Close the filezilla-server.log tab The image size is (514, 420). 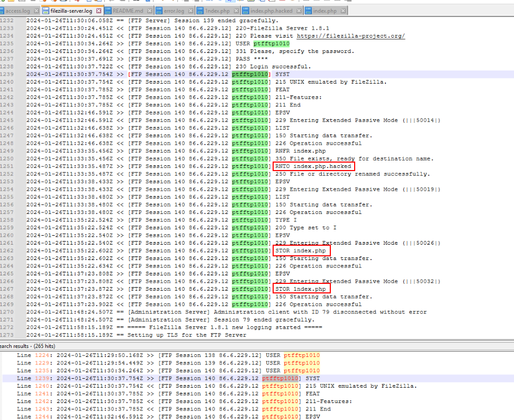pyautogui.click(x=98, y=11)
